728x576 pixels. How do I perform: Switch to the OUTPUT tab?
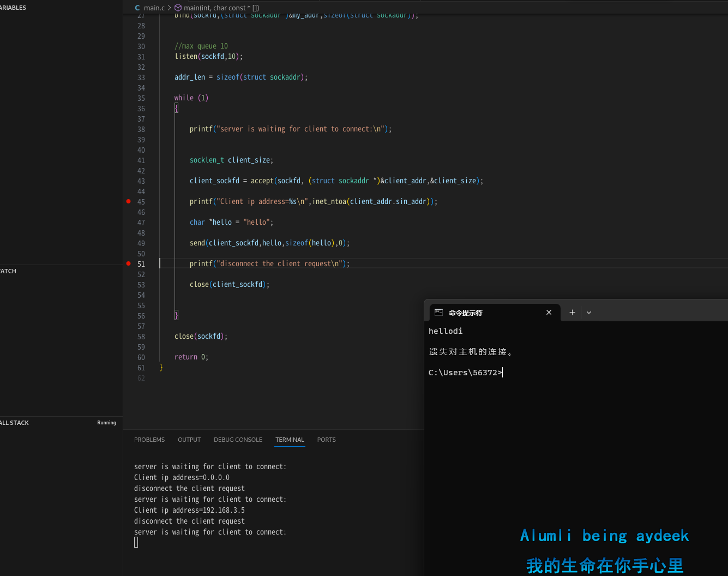189,440
